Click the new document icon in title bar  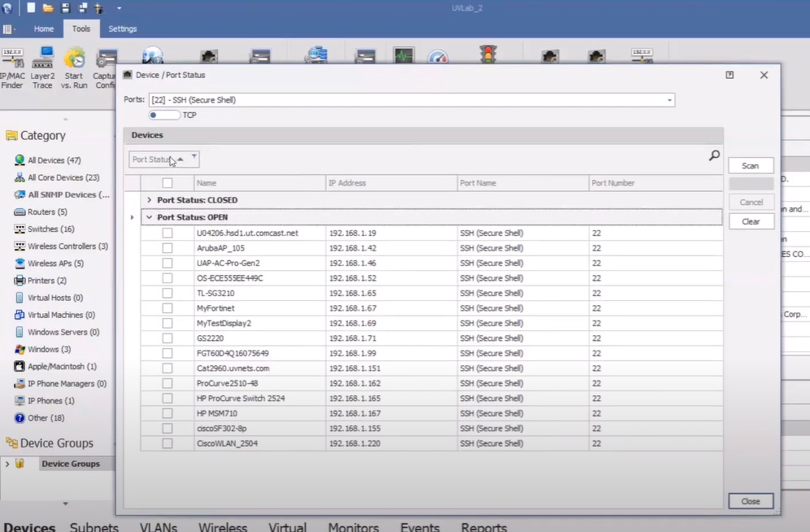pos(31,7)
